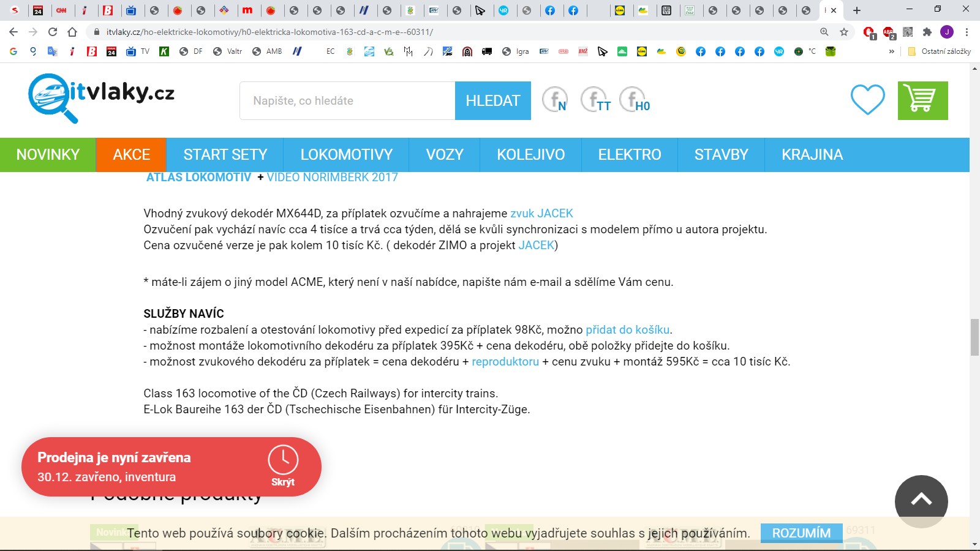Bookmark this page with the star
Image resolution: width=980 pixels, height=551 pixels.
pyautogui.click(x=844, y=32)
